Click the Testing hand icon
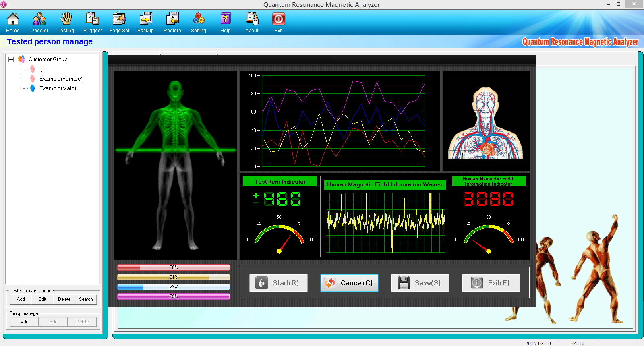Image resolution: width=644 pixels, height=346 pixels. pyautogui.click(x=66, y=19)
